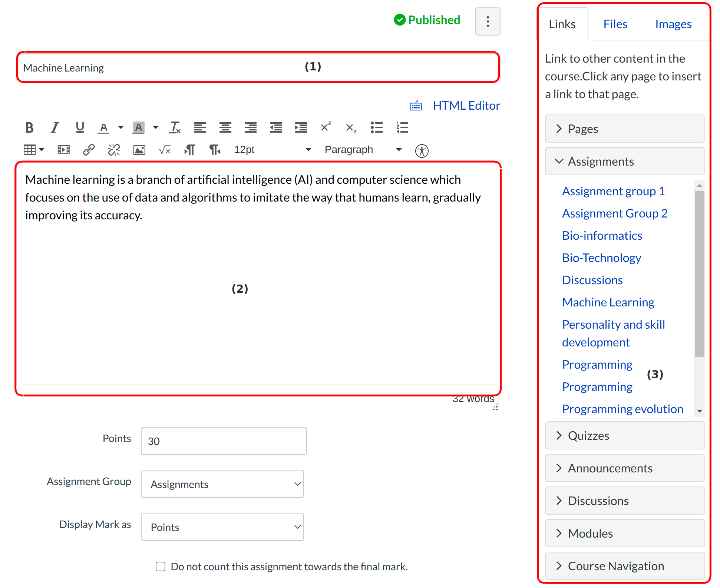Viewport: 720px width, 588px height.
Task: Click the bulleted list icon
Action: pyautogui.click(x=376, y=127)
